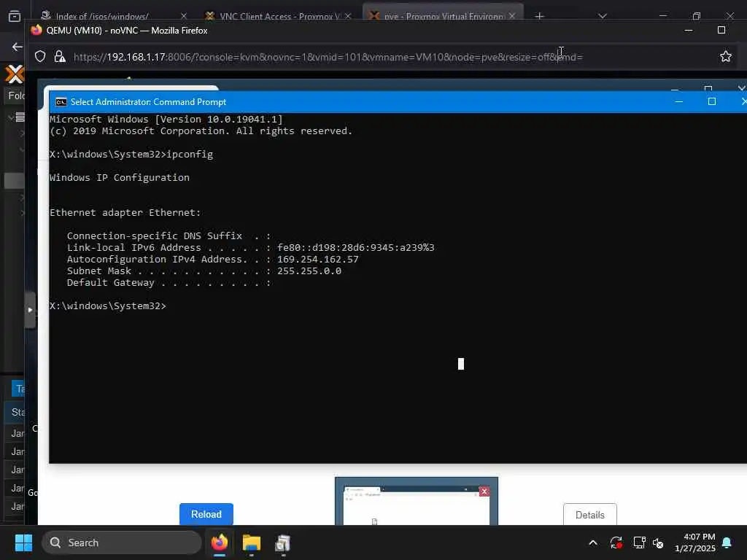This screenshot has height=560, width=747.
Task: Click the noVNC address bar URL
Action: [328, 57]
